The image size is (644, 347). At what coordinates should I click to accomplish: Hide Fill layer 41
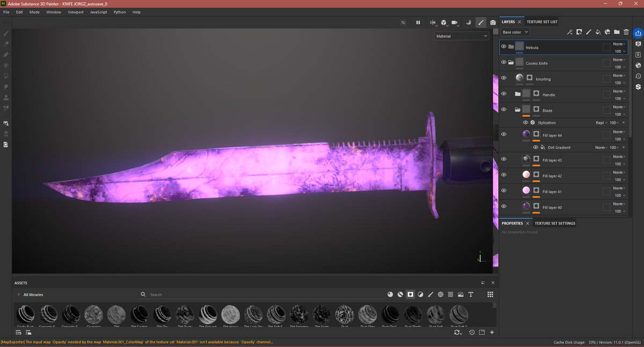point(503,190)
